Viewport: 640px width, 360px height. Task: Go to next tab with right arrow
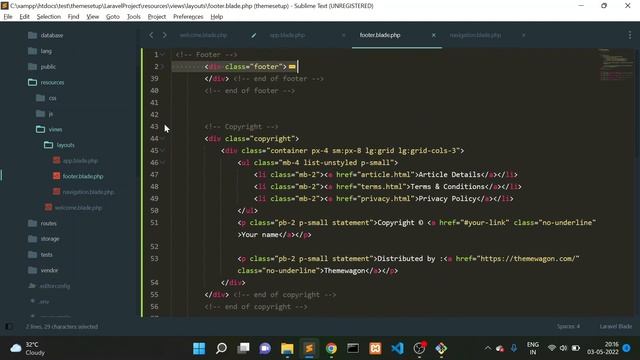tap(164, 35)
